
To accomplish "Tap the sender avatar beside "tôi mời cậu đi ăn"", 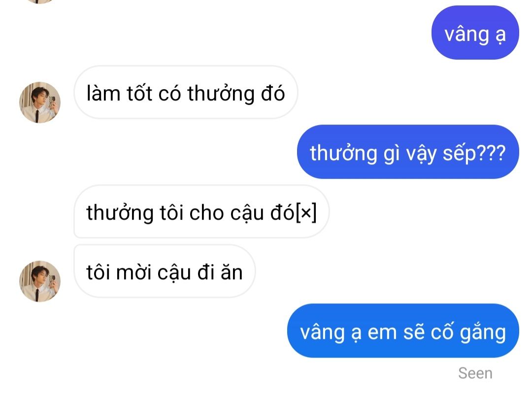I will [40, 281].
